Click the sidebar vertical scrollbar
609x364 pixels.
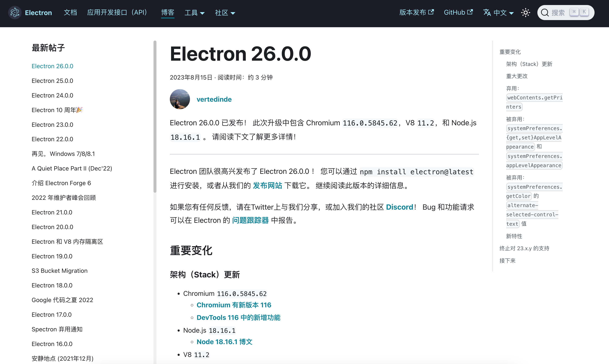tap(155, 117)
